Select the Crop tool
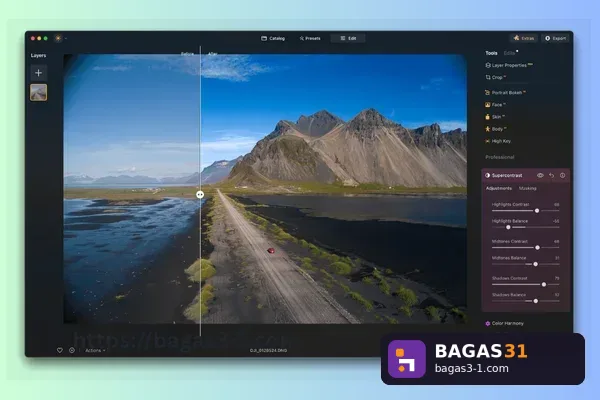This screenshot has height=400, width=600. tap(495, 77)
